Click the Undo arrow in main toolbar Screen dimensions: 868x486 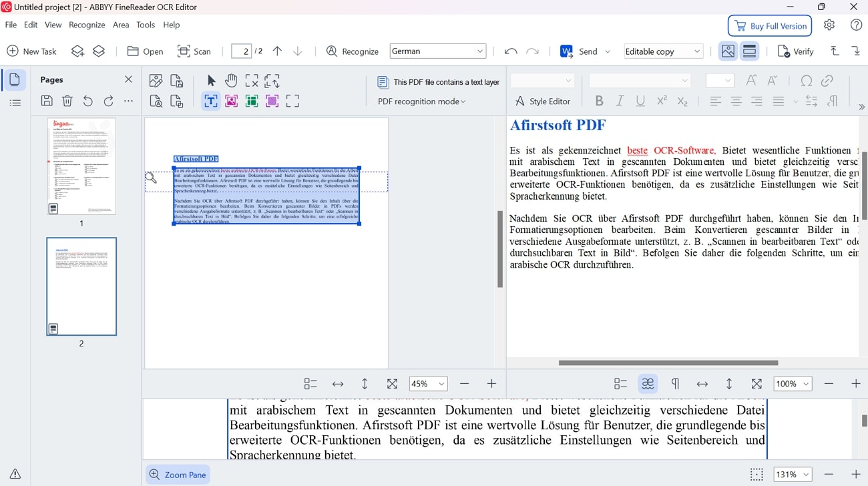click(511, 51)
